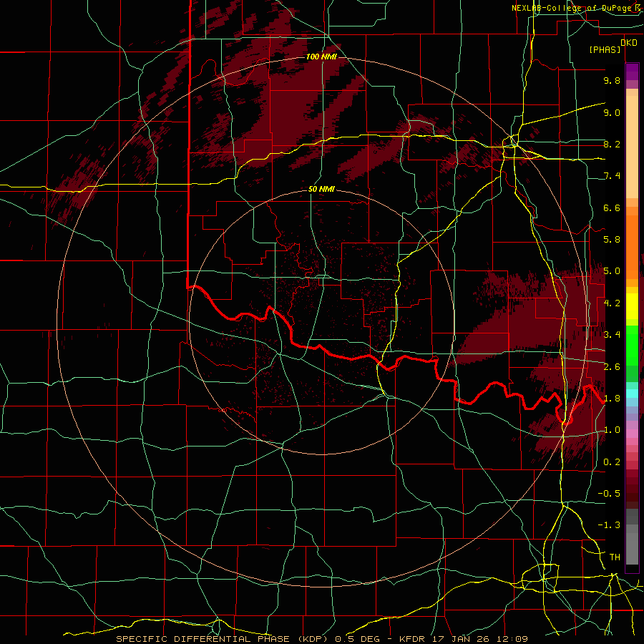Click the 9.8 value on the color scale
The width and height of the screenshot is (644, 644).
click(612, 80)
